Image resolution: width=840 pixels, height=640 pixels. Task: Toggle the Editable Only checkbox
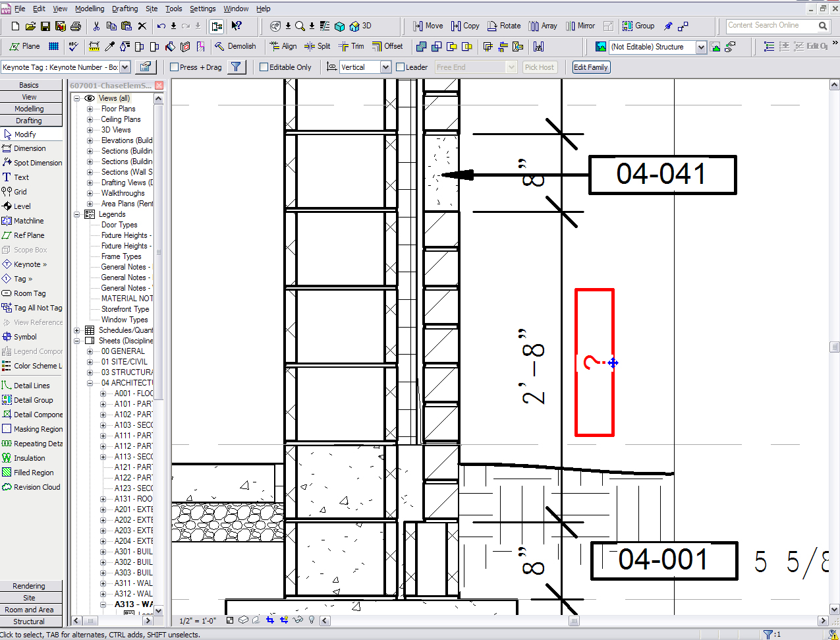click(264, 67)
